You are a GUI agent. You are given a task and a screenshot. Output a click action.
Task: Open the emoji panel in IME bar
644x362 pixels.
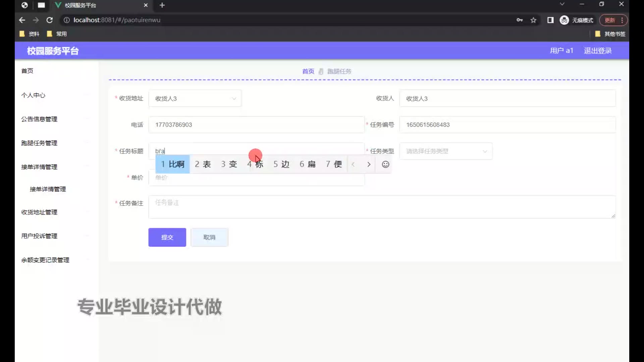(x=385, y=164)
